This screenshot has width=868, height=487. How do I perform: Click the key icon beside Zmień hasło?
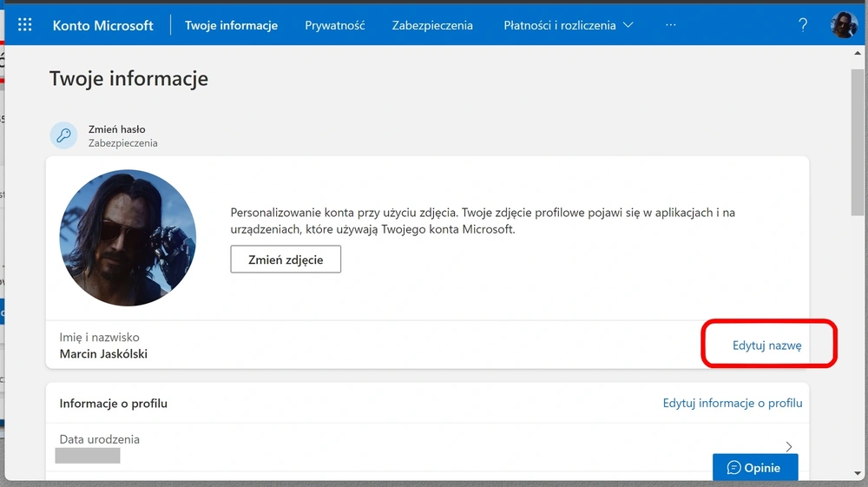coord(63,135)
